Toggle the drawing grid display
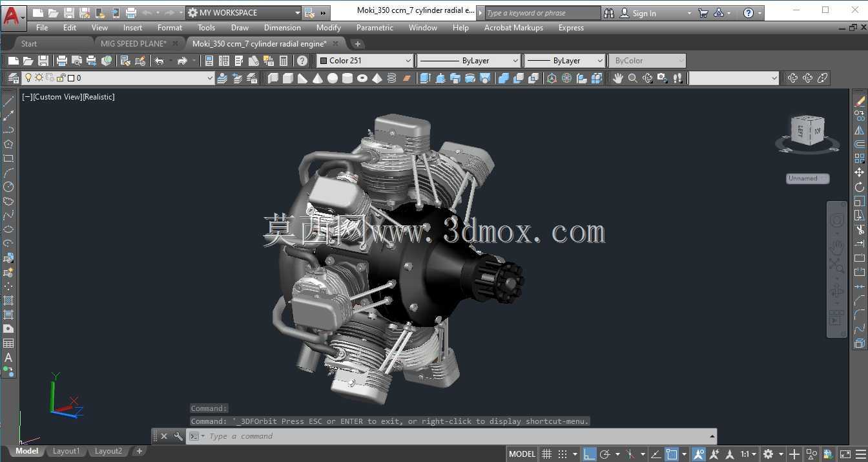Viewport: 868px width, 462px height. 547,454
